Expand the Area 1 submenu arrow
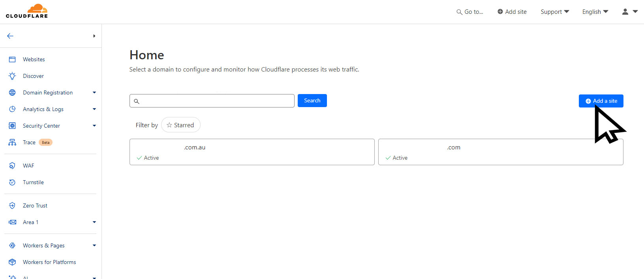 click(x=94, y=222)
